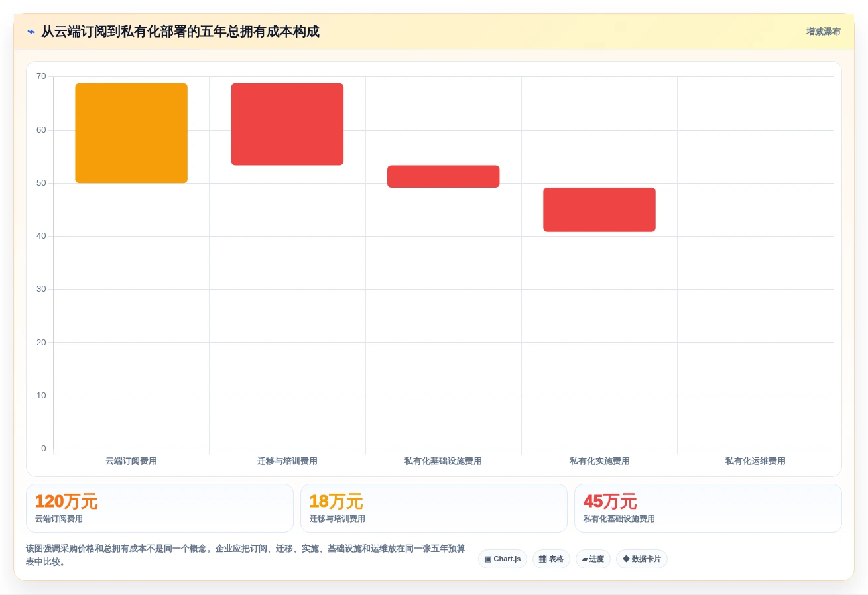Click the y-axis value 30
Viewport: 868px width, 595px height.
[41, 289]
